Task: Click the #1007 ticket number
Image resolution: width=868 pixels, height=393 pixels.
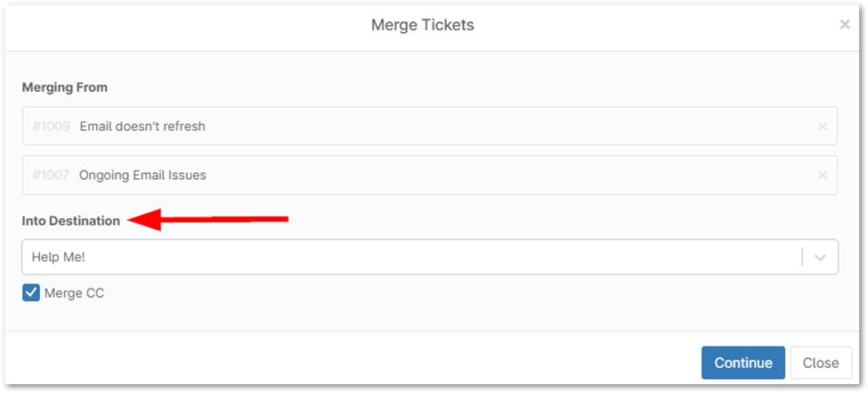Action: (x=51, y=176)
